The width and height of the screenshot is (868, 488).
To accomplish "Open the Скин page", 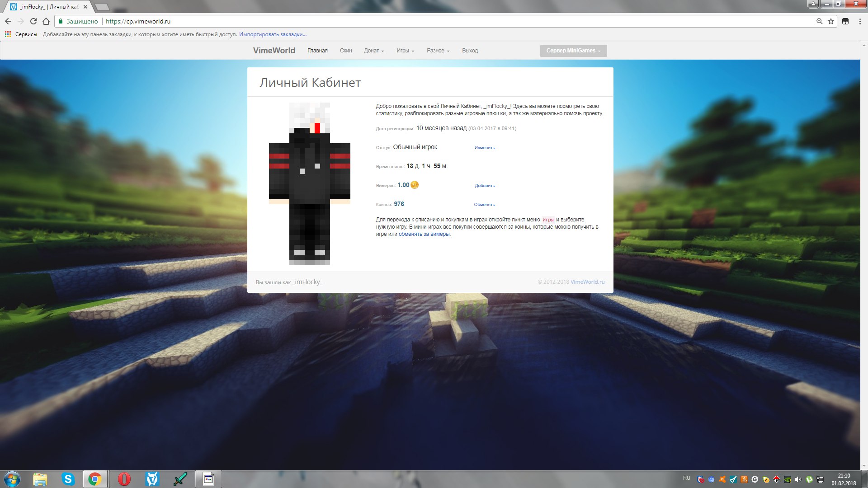I will 346,51.
